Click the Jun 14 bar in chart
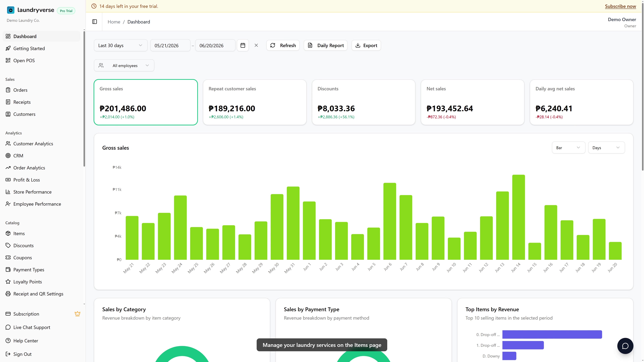This screenshot has height=362, width=644. [x=519, y=217]
